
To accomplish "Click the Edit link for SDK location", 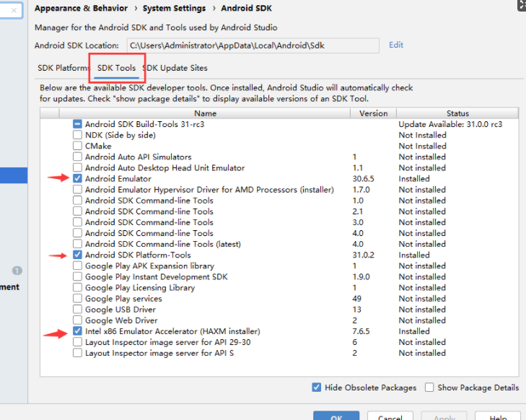I will [x=396, y=45].
